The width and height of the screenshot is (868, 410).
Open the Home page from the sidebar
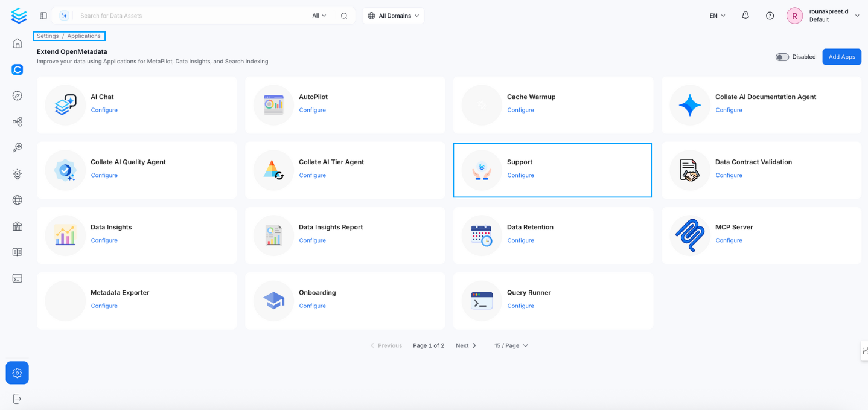coord(17,43)
